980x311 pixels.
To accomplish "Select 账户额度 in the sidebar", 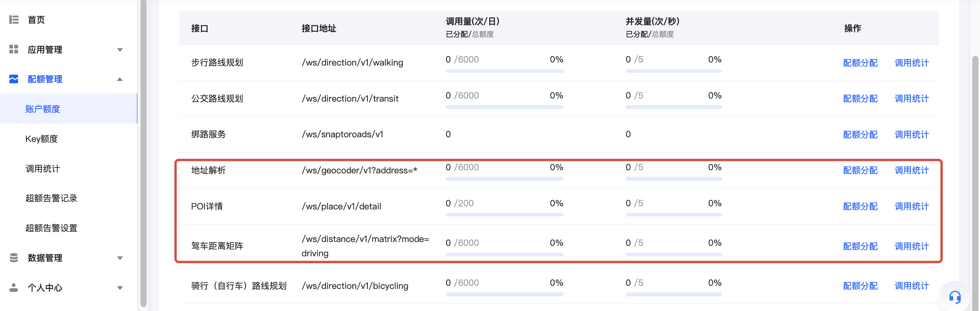I will pos(43,109).
